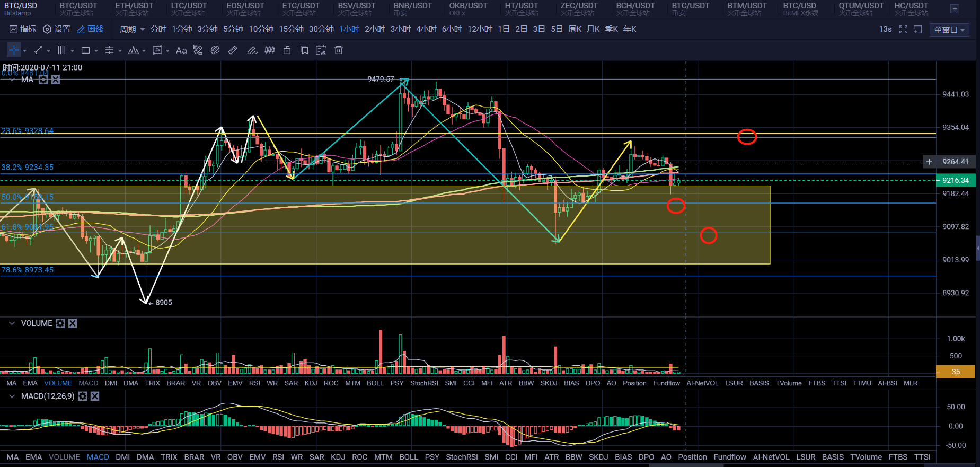980x467 pixels.
Task: Open the 单窗口 window layout dropdown
Action: pos(949,30)
